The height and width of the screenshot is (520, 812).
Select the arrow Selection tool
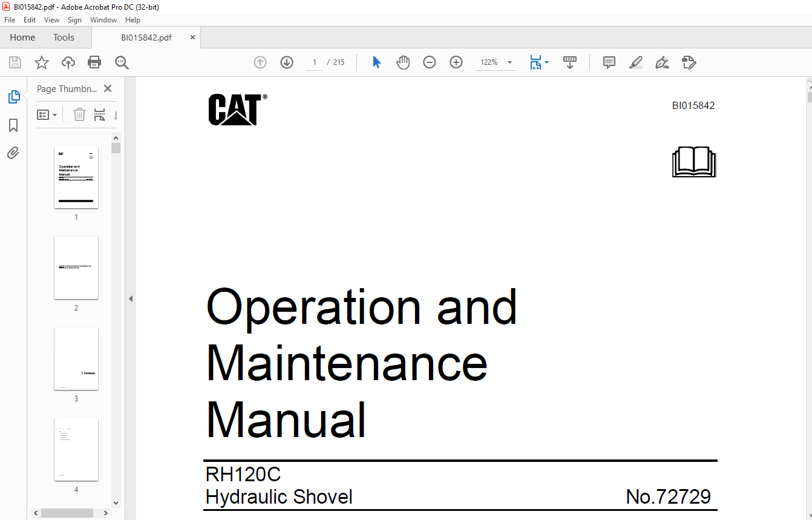coord(376,62)
